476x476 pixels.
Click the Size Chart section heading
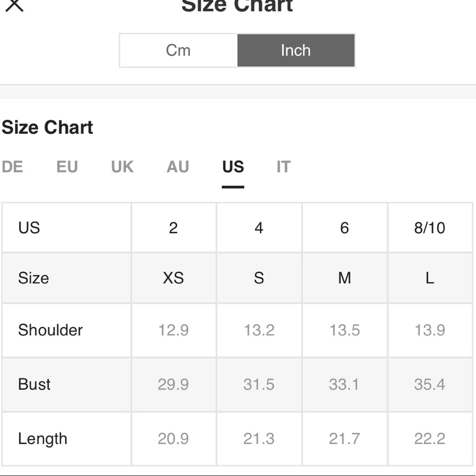point(47,128)
